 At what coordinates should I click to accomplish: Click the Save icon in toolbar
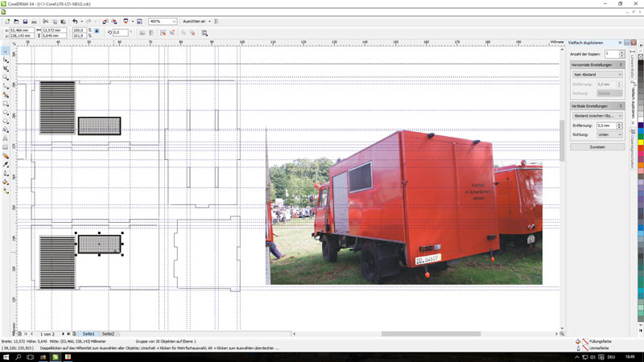(x=25, y=22)
